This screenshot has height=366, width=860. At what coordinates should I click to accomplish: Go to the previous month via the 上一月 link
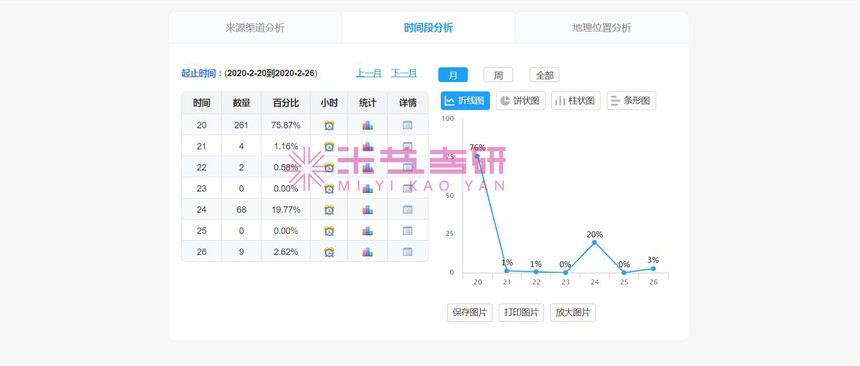click(x=369, y=73)
